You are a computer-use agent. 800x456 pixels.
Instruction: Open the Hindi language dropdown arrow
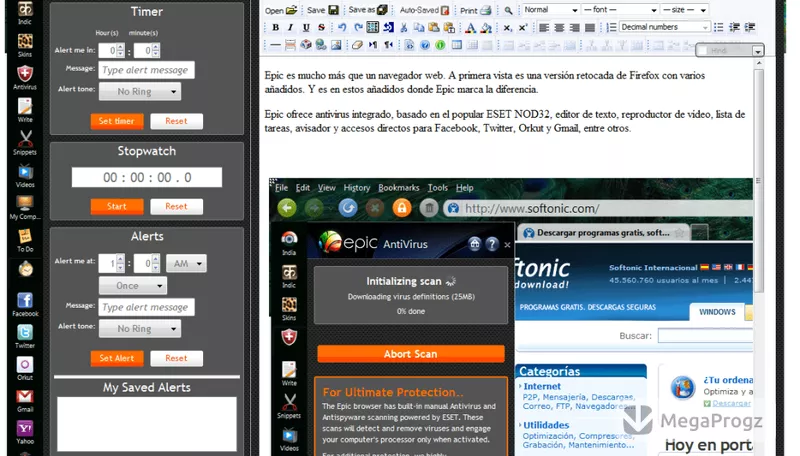click(758, 51)
